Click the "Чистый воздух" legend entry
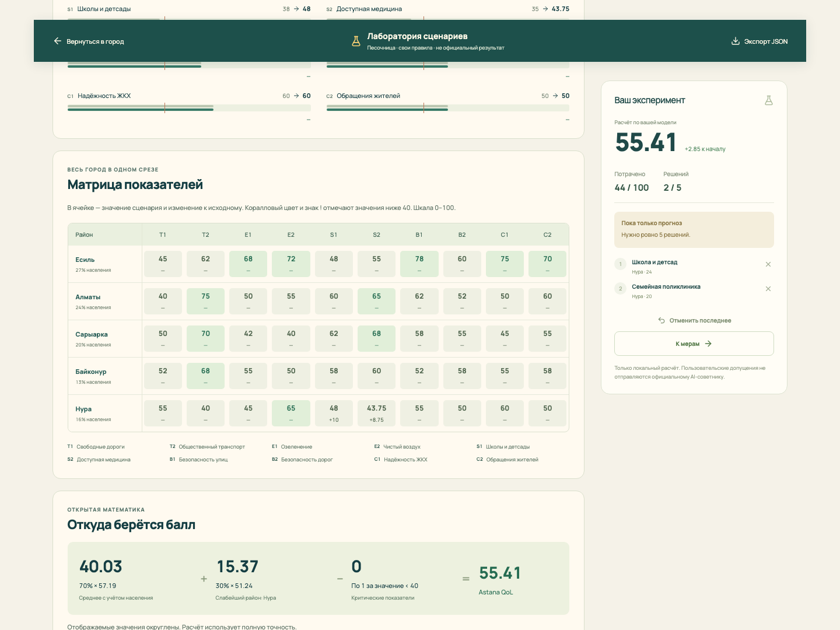 tap(397, 447)
